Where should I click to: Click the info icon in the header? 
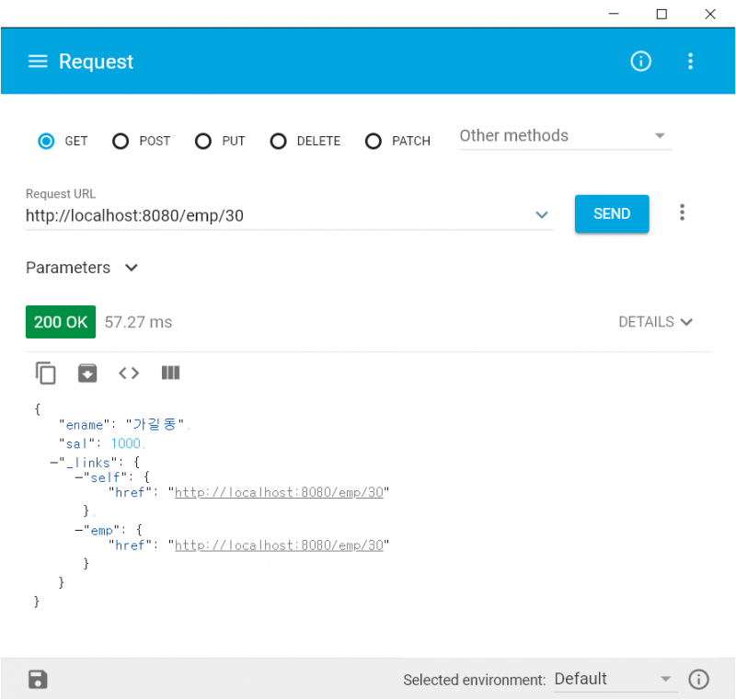pyautogui.click(x=640, y=61)
